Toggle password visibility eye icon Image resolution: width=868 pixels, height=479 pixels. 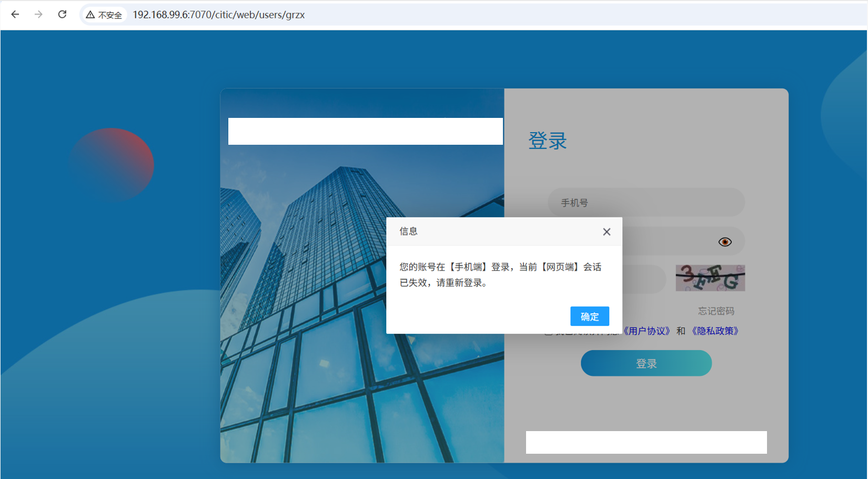pyautogui.click(x=725, y=242)
